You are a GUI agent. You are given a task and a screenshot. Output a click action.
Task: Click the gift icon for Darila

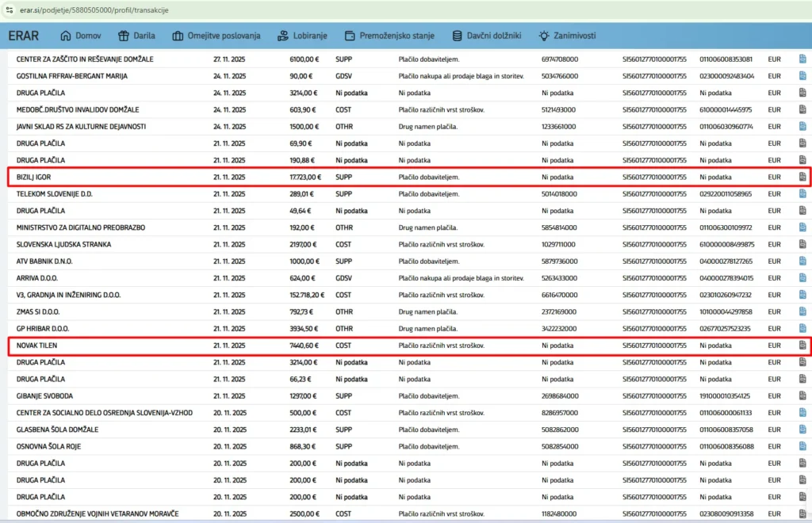point(123,36)
